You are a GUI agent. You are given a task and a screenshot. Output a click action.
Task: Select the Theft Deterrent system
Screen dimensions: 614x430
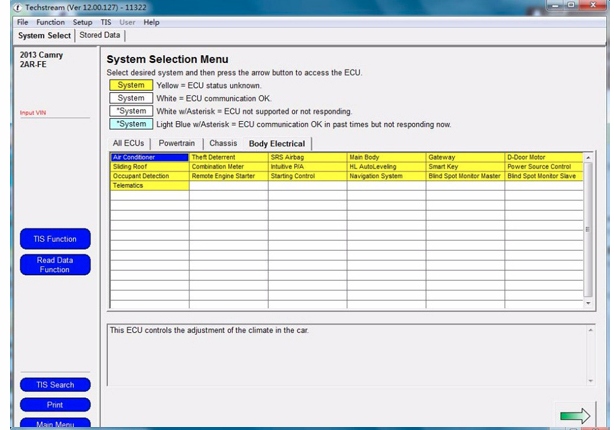point(229,157)
